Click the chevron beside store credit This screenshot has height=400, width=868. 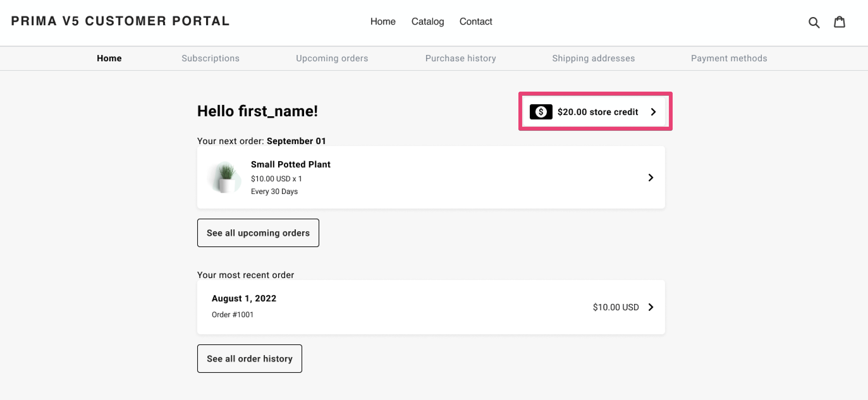[x=653, y=112]
